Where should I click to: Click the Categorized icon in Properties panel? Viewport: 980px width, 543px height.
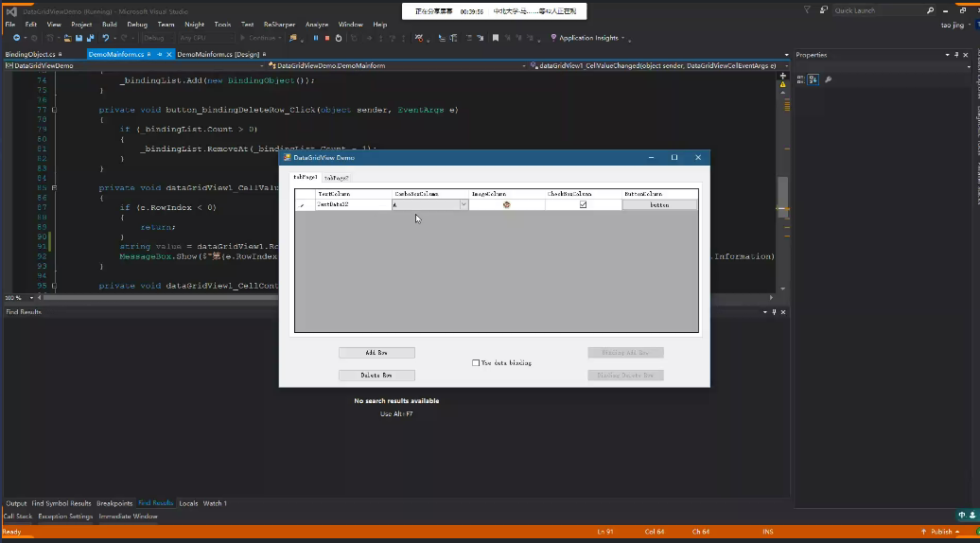coord(802,79)
